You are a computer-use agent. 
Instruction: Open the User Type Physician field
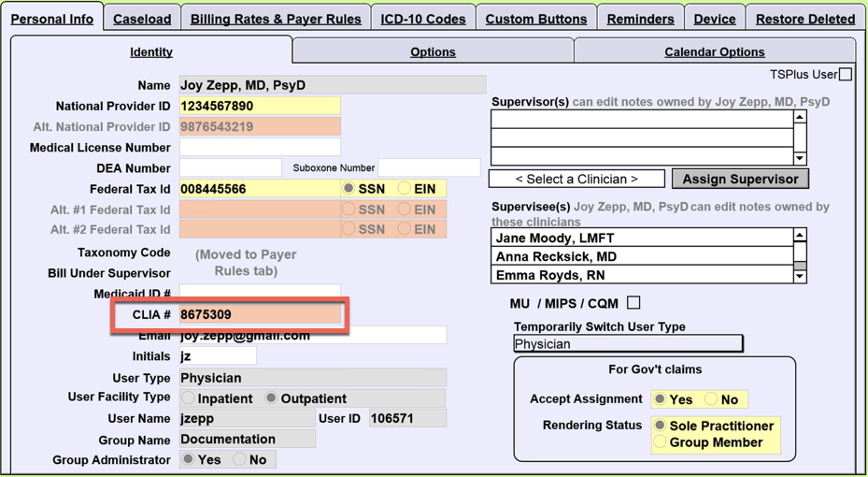click(x=312, y=378)
